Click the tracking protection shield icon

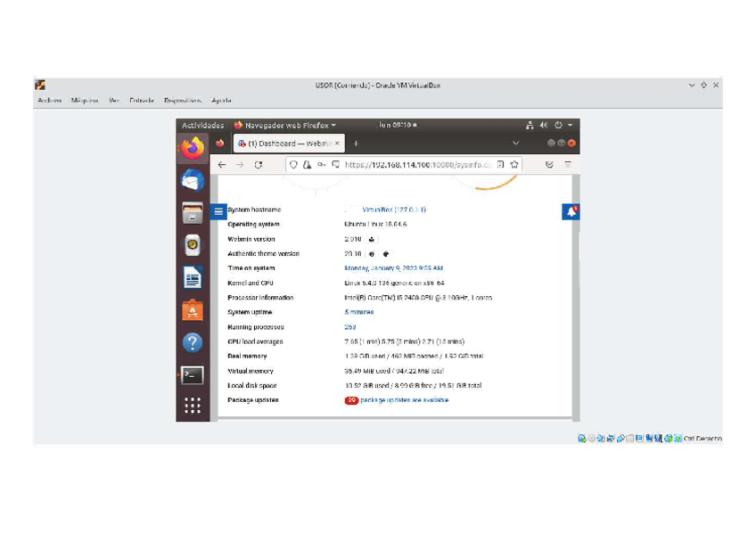coord(293,165)
